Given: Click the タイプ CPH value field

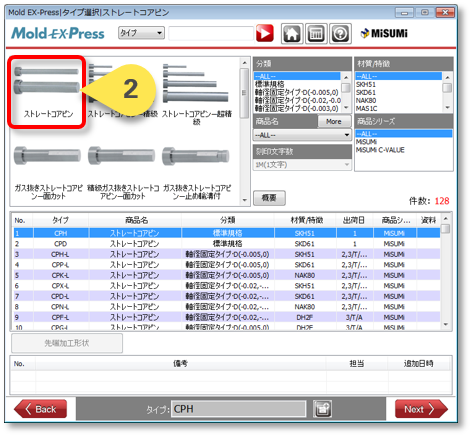Looking at the screenshot, I should 239,409.
